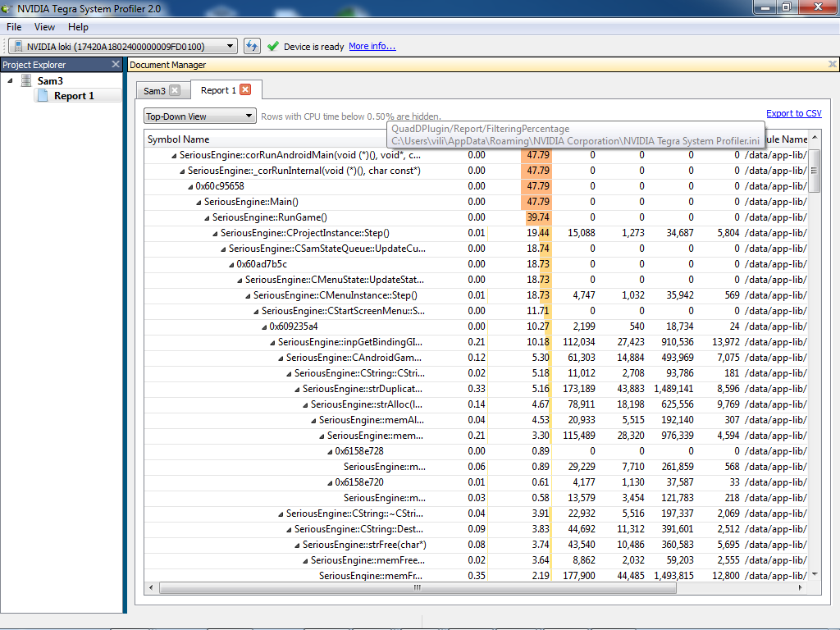
Task: Click the 19.44 value in CProjectInstance::Step row
Action: pos(538,233)
